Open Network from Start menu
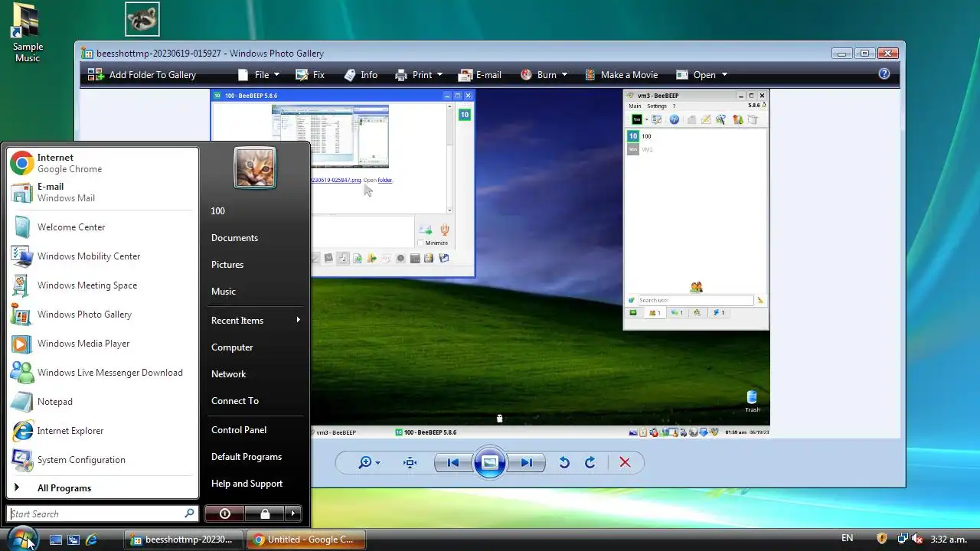The image size is (980, 551). pyautogui.click(x=254, y=374)
